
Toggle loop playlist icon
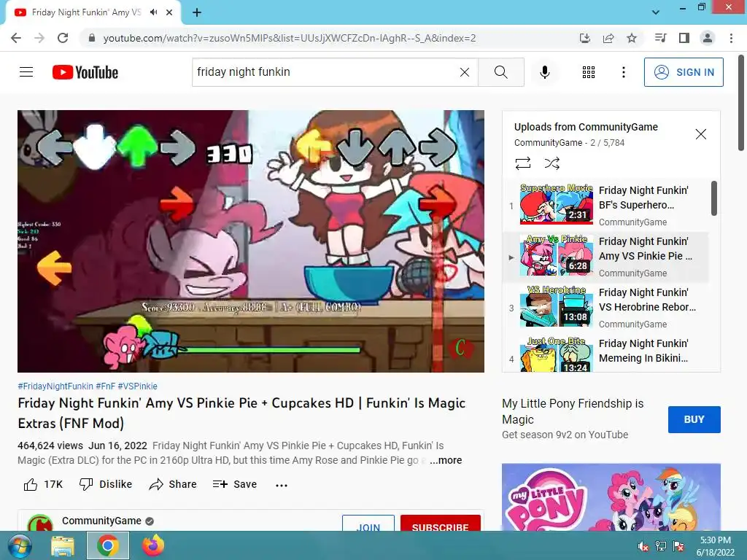click(522, 164)
